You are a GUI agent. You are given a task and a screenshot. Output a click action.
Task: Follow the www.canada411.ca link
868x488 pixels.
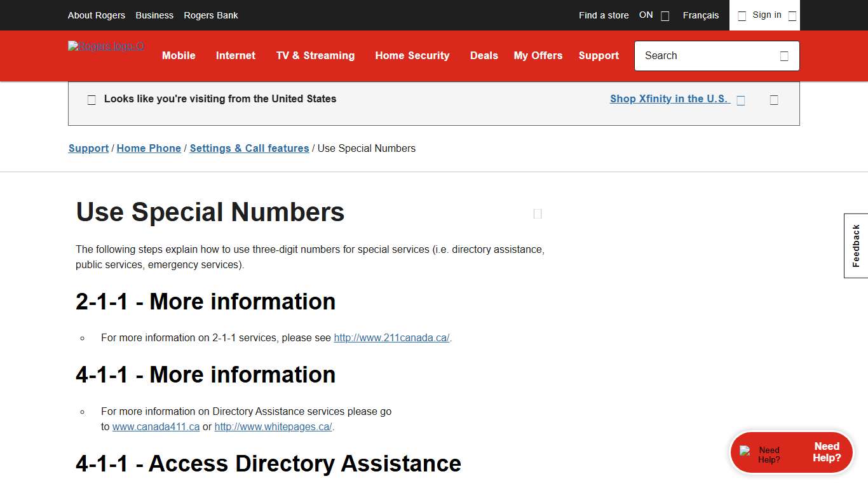tap(156, 426)
